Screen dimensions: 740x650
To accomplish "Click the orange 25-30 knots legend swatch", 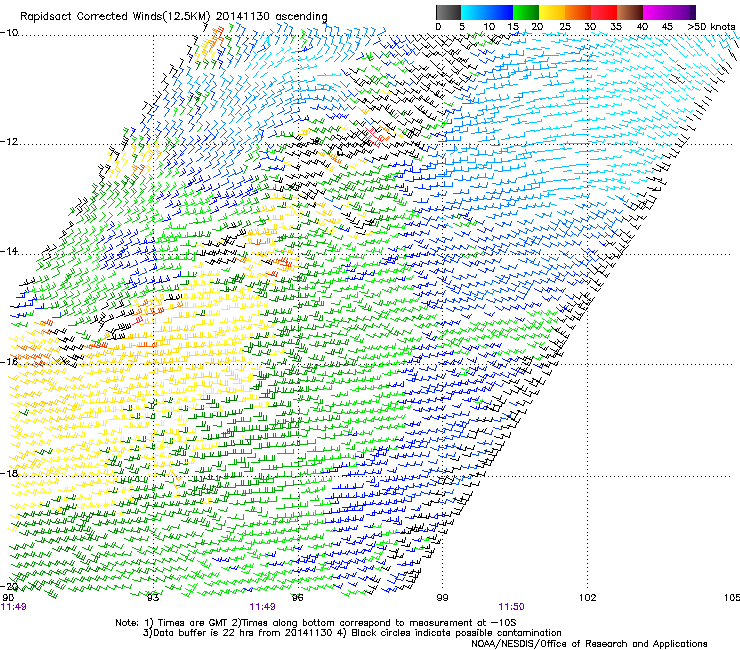I will click(578, 12).
